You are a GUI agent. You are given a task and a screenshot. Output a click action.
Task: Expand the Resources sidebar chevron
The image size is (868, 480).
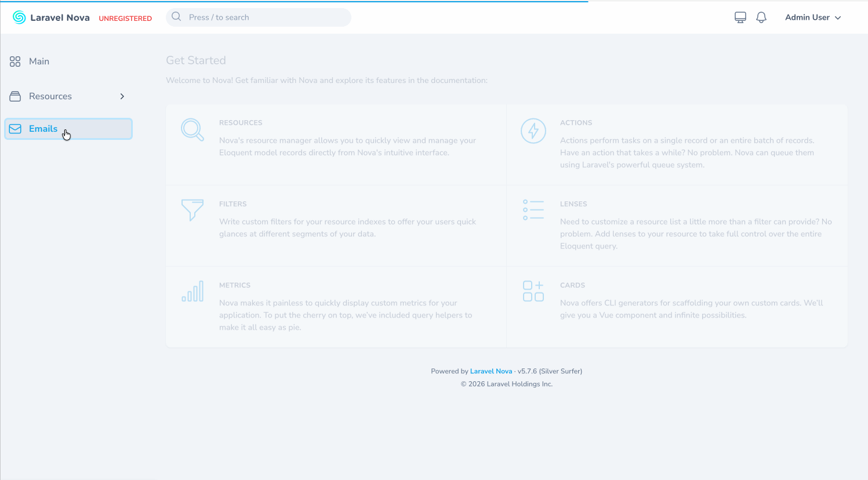point(122,96)
